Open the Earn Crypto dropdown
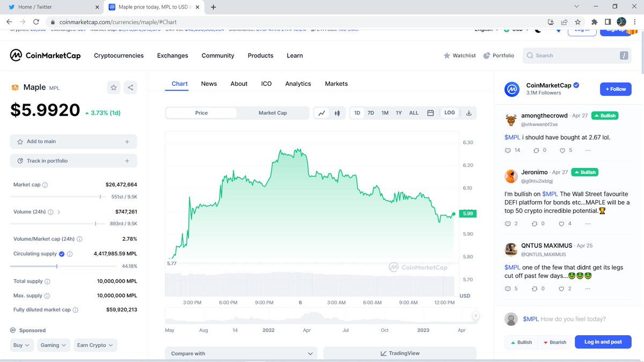This screenshot has height=362, width=644. click(95, 345)
